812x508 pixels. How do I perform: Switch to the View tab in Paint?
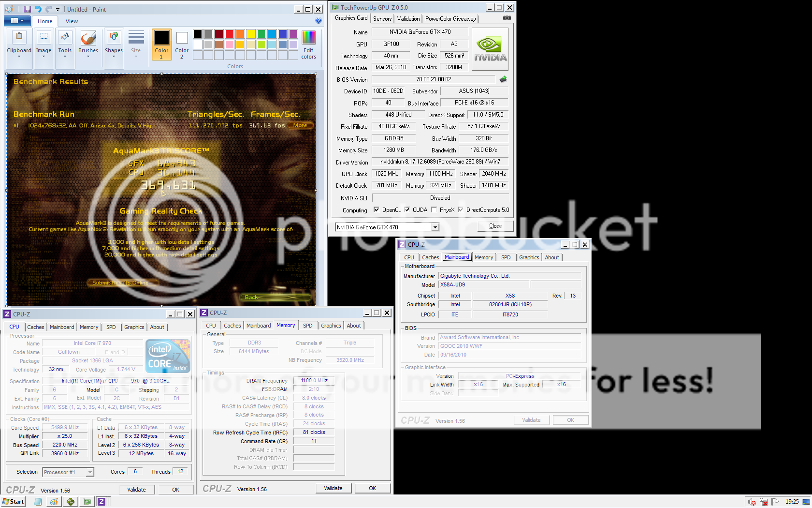tap(72, 21)
